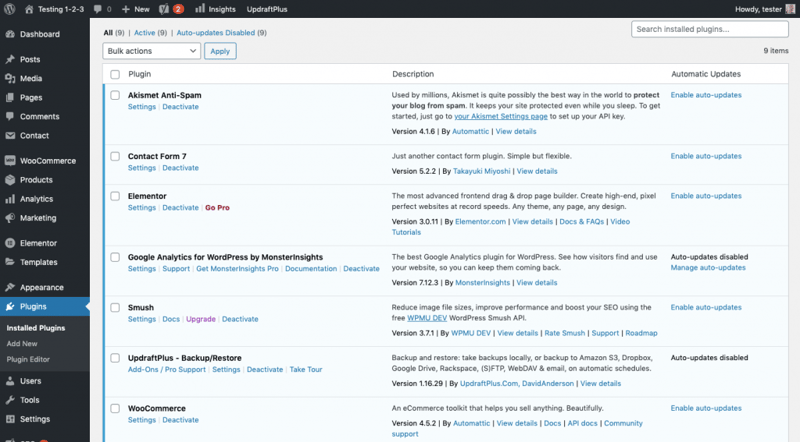Click the Tools wrench icon
The height and width of the screenshot is (442, 800).
point(10,400)
